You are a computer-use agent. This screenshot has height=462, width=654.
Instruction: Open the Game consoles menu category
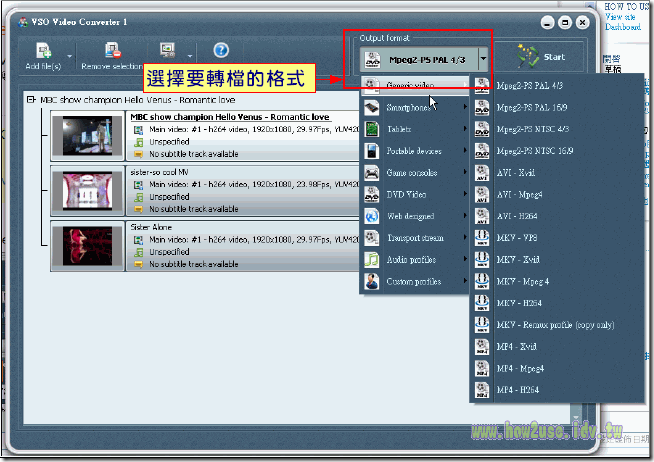415,173
